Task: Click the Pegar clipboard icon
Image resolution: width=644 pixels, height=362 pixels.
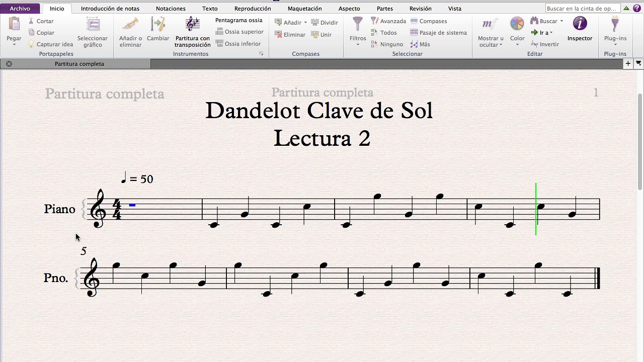Action: (14, 24)
